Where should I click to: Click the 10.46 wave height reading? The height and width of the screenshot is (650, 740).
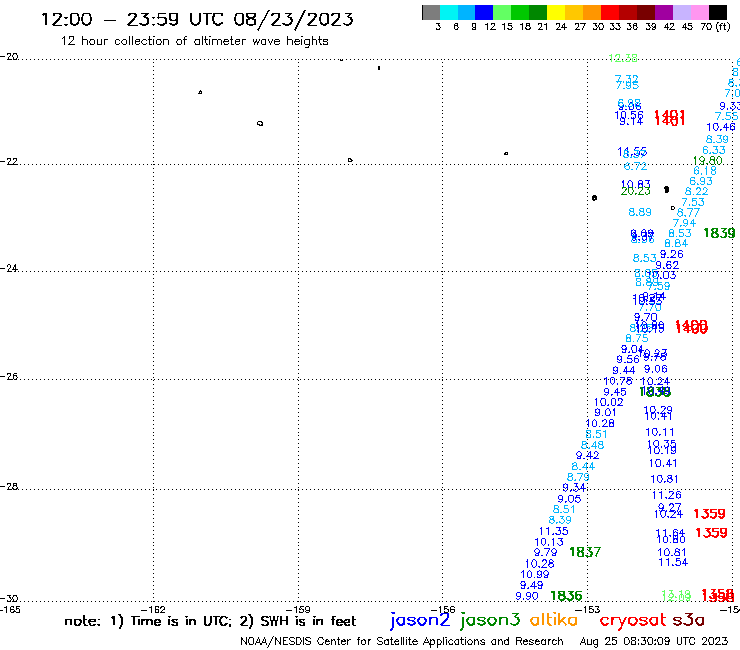coord(721,127)
